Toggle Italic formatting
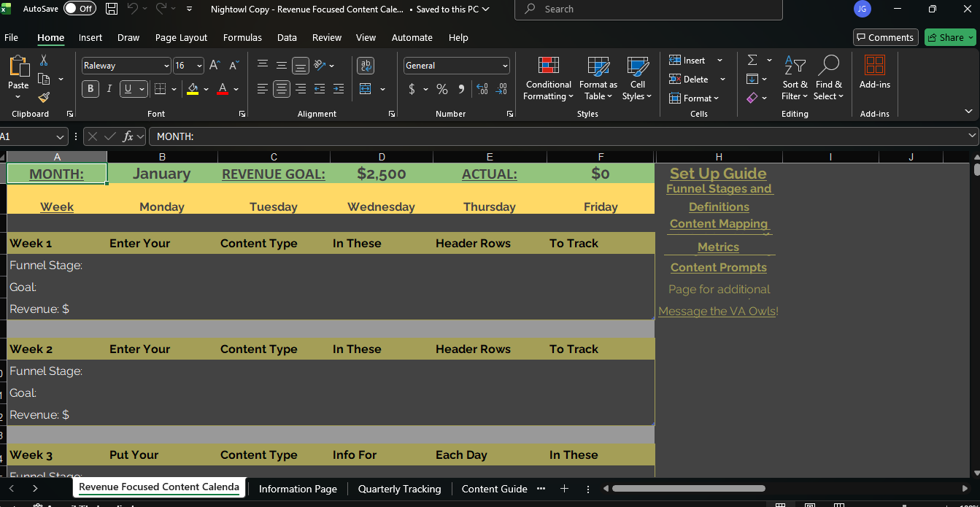The width and height of the screenshot is (980, 507). [x=109, y=89]
